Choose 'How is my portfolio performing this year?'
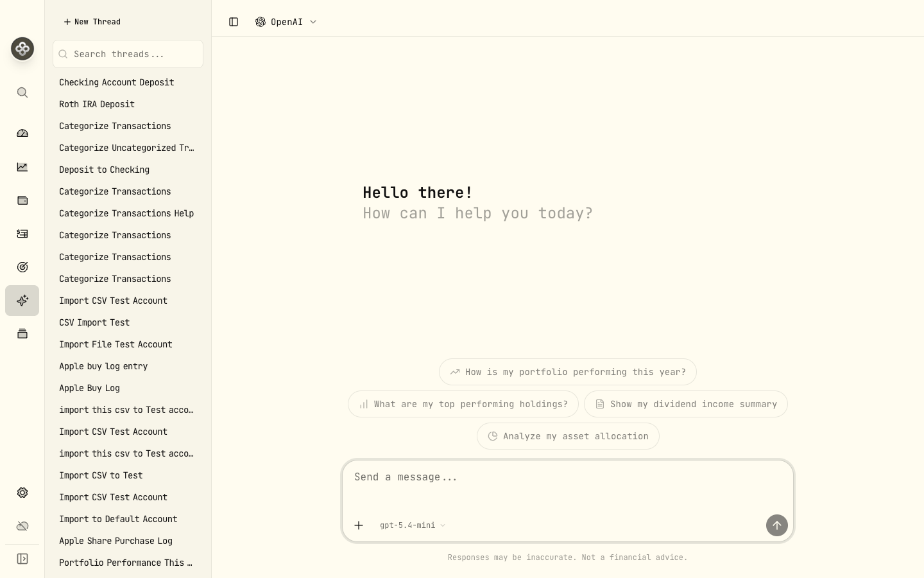The image size is (924, 578). pyautogui.click(x=568, y=372)
